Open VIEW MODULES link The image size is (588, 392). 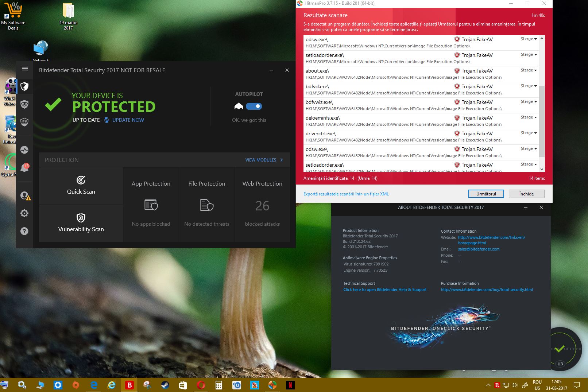(x=261, y=160)
